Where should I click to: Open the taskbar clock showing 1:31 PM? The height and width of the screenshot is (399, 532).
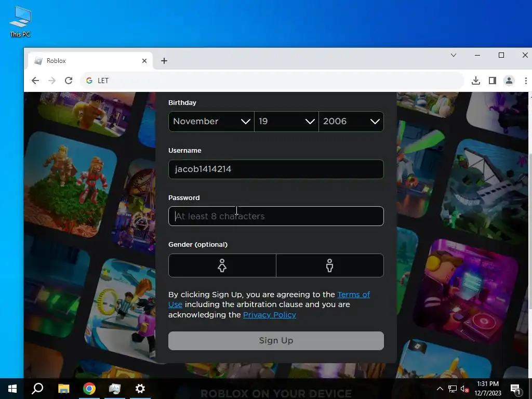pos(487,389)
